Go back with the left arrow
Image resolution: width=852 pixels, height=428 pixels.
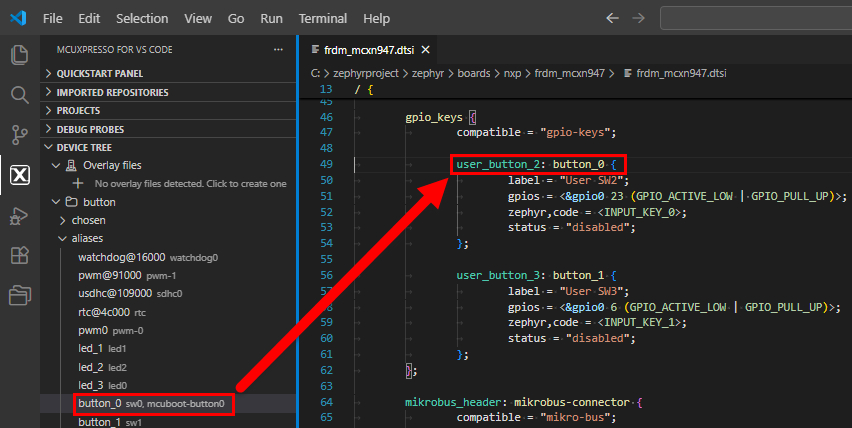point(612,18)
